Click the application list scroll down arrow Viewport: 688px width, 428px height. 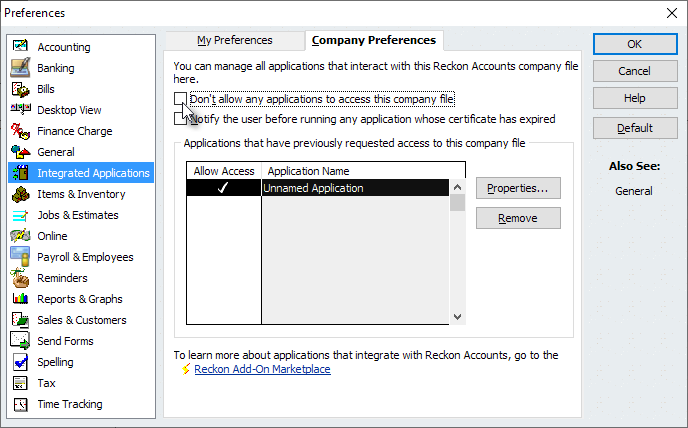457,317
